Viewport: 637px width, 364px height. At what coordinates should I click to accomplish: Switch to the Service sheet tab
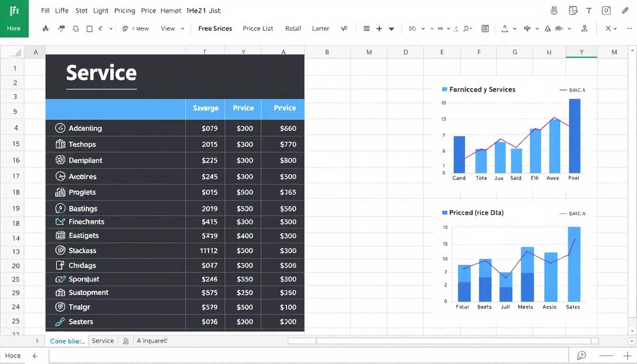103,341
